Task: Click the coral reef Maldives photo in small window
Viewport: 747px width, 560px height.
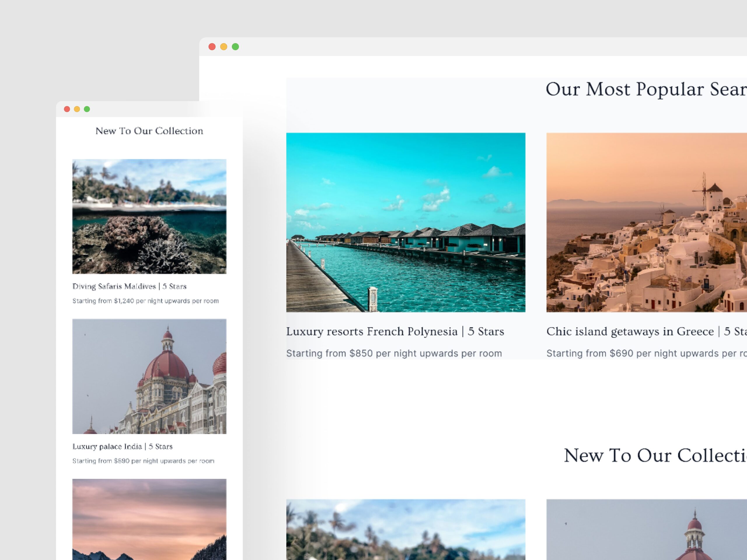Action: pyautogui.click(x=149, y=216)
